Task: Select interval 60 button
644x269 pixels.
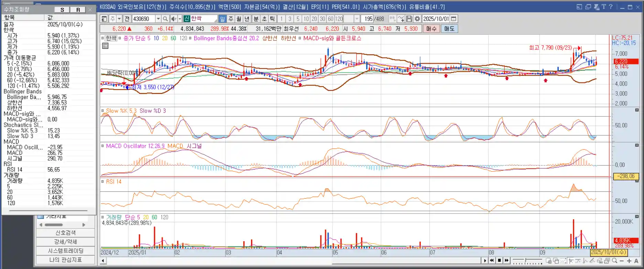Action: point(330,19)
